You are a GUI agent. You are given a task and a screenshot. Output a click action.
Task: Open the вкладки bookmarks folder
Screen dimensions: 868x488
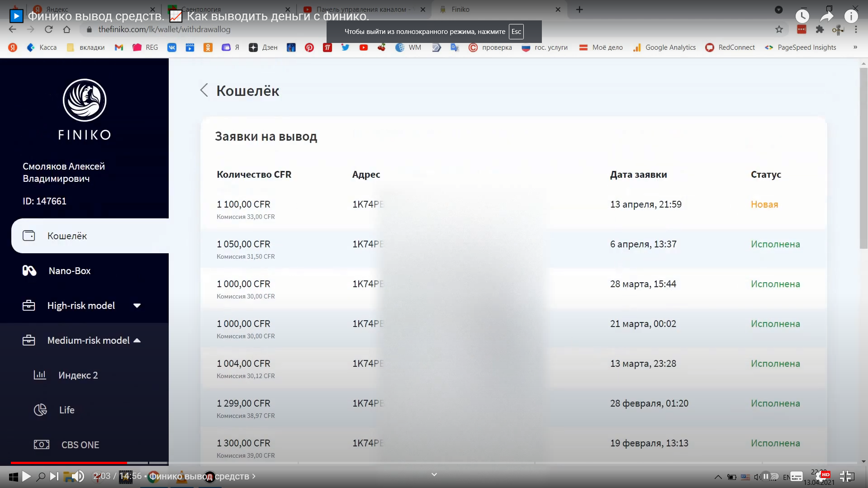coord(85,47)
